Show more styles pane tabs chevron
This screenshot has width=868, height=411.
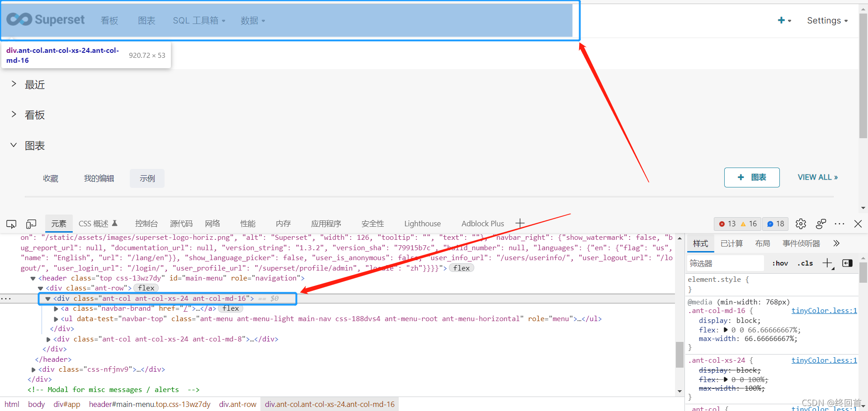836,243
